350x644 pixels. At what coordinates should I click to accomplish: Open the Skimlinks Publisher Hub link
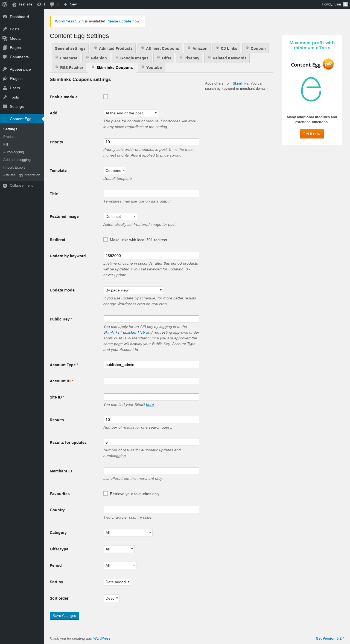tap(124, 332)
